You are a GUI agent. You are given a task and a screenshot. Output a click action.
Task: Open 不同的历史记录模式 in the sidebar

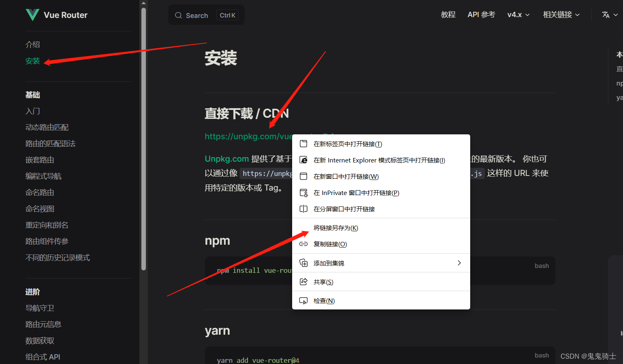[57, 258]
